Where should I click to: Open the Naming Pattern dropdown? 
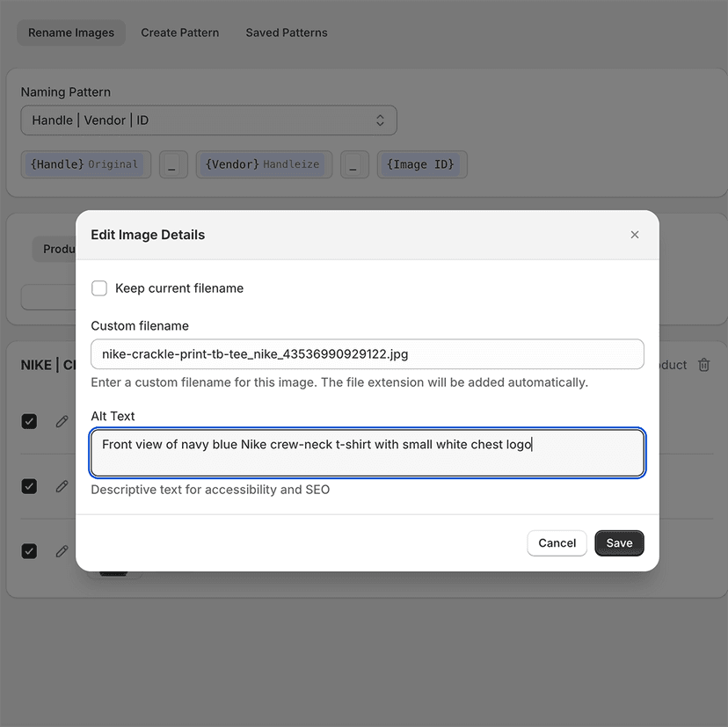pos(208,120)
